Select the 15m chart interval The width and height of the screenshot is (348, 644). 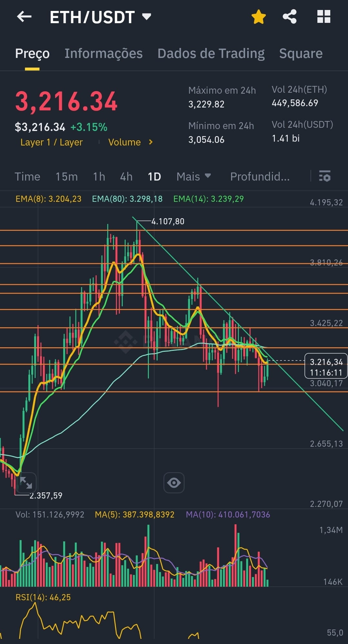click(x=67, y=177)
